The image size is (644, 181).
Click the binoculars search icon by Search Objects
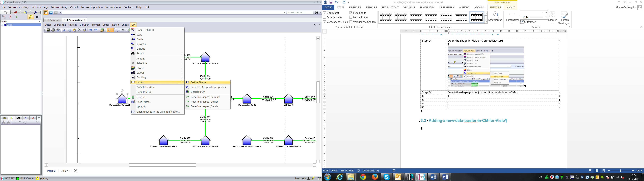(x=316, y=13)
